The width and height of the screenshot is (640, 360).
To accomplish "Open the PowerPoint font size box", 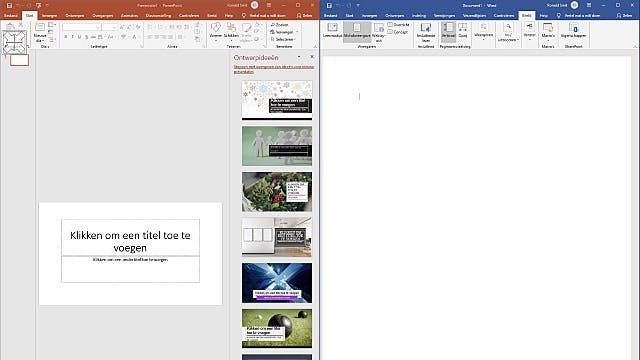I will point(109,27).
